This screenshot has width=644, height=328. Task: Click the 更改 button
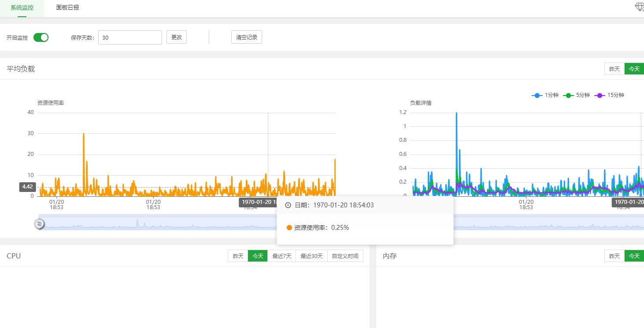point(177,37)
